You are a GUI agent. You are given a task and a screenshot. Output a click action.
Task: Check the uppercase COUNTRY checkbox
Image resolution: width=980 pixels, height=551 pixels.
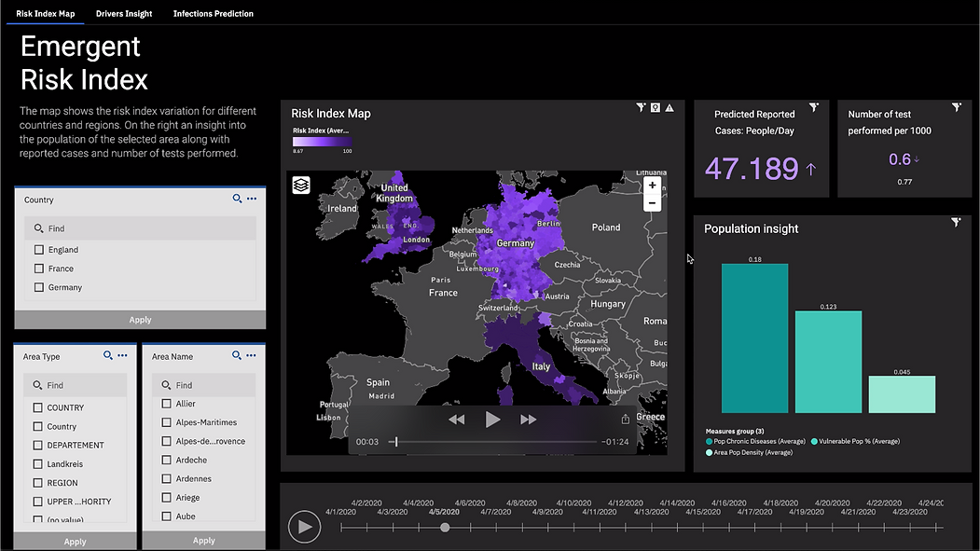click(x=37, y=408)
